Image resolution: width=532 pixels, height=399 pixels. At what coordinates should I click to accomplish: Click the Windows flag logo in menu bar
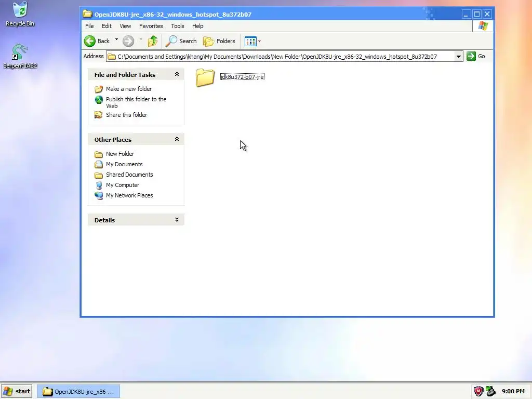tap(483, 26)
